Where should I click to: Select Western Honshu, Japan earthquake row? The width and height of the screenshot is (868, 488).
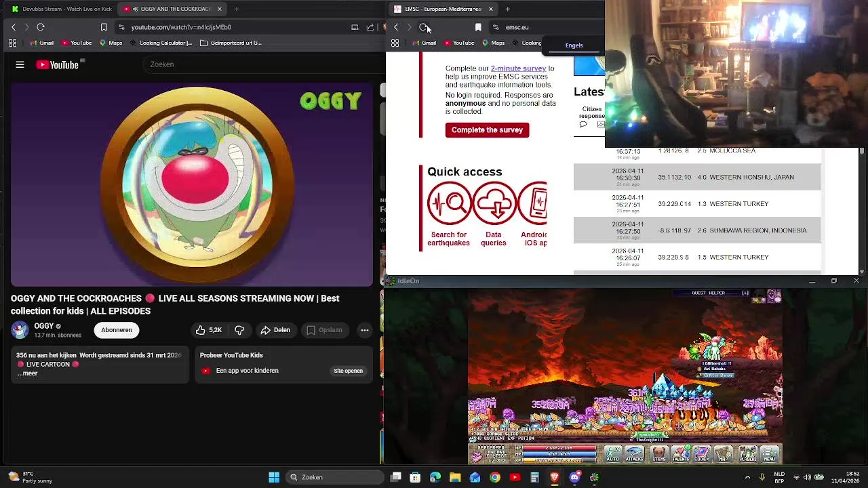697,178
